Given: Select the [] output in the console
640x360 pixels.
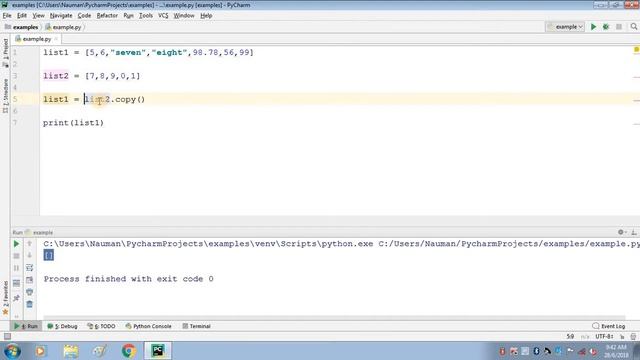Looking at the screenshot, I should [x=49, y=256].
